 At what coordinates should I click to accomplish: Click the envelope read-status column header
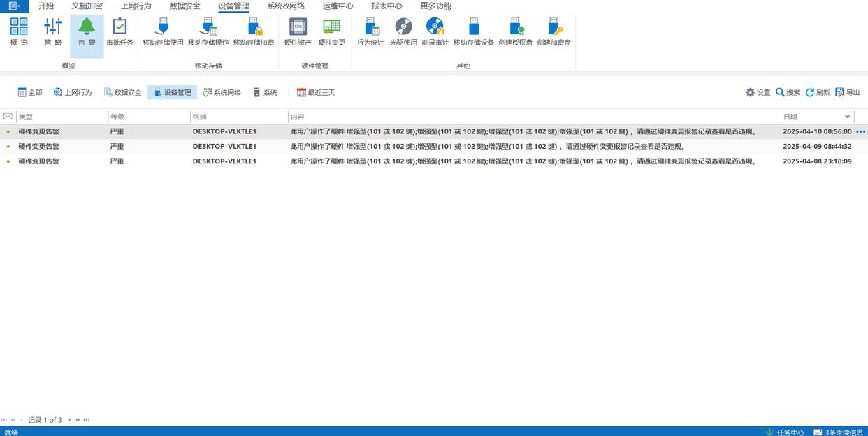click(8, 117)
